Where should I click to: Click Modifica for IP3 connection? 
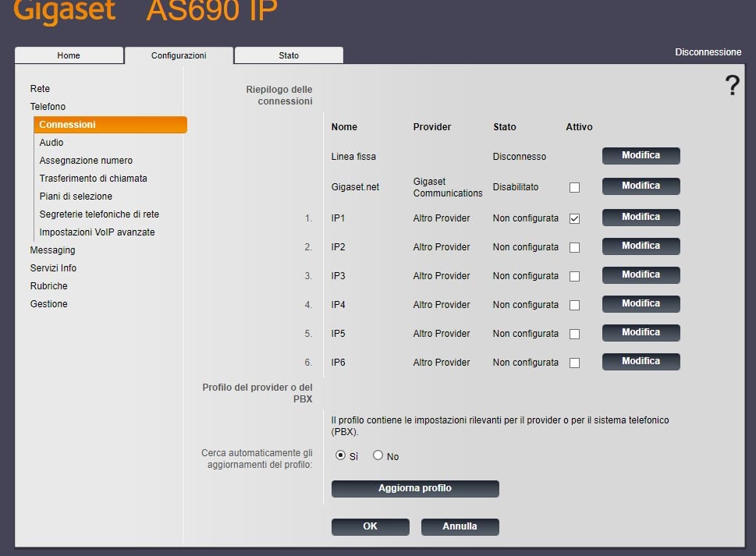pyautogui.click(x=641, y=275)
